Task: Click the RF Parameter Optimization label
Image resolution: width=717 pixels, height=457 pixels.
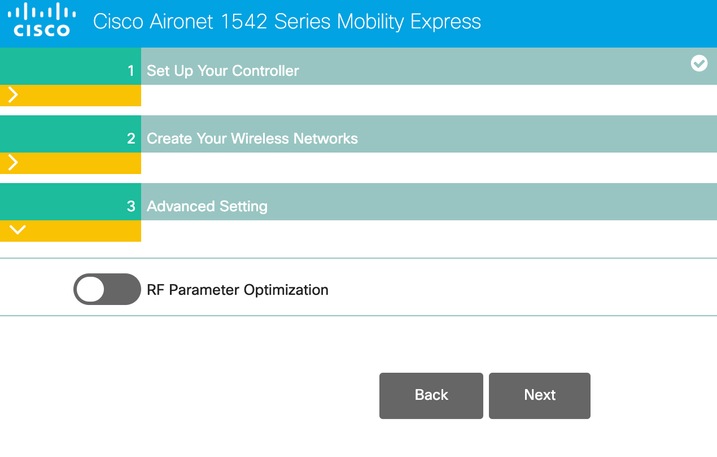Action: (x=238, y=290)
